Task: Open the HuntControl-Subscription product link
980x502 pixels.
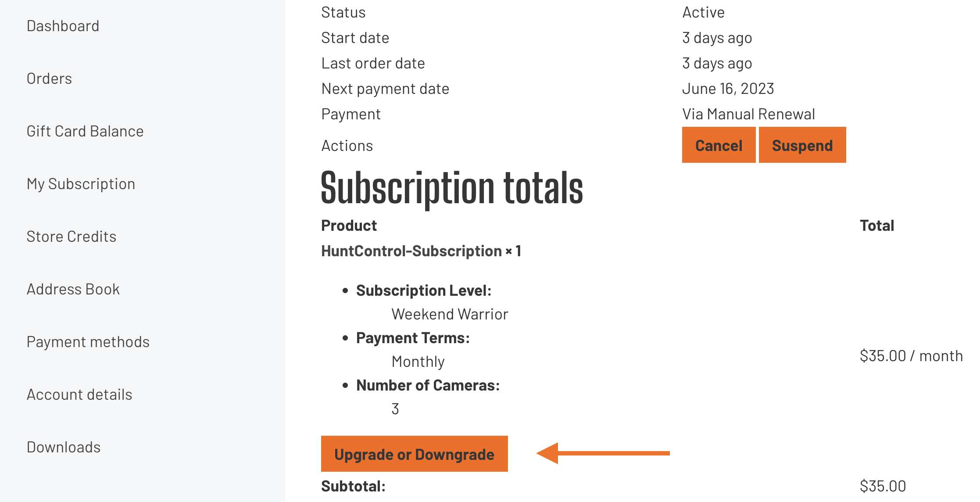Action: coord(411,251)
